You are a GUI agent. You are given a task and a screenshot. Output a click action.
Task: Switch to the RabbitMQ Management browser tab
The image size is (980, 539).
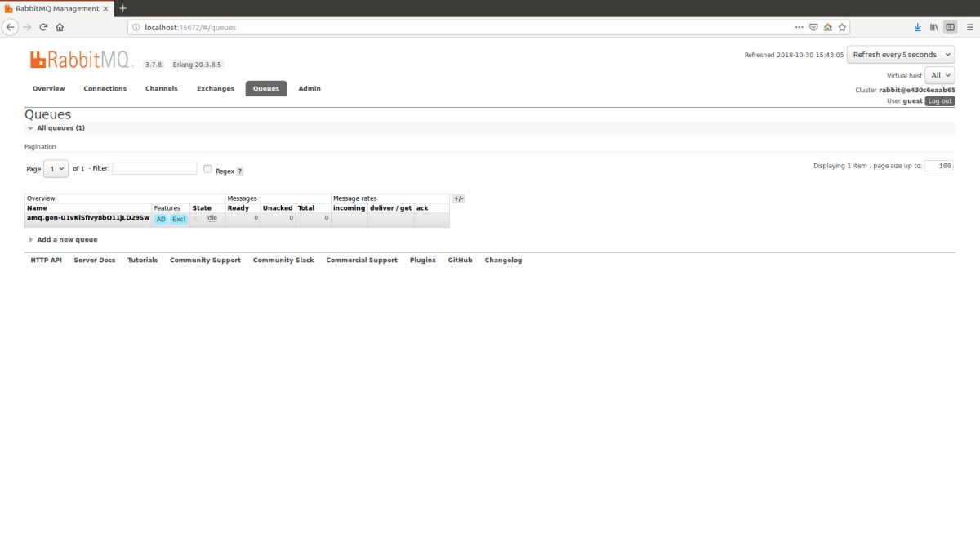point(56,8)
